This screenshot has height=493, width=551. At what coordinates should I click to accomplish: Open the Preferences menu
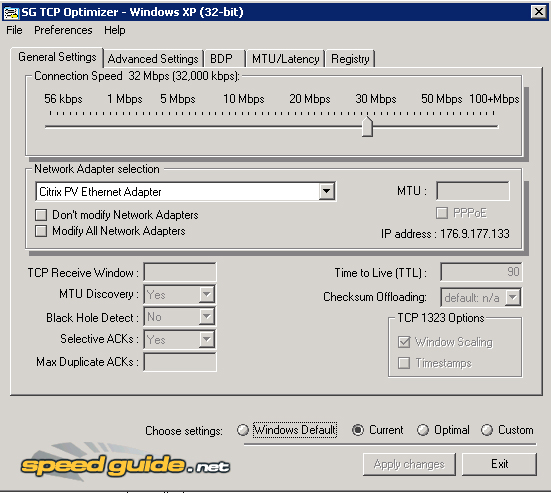(63, 30)
